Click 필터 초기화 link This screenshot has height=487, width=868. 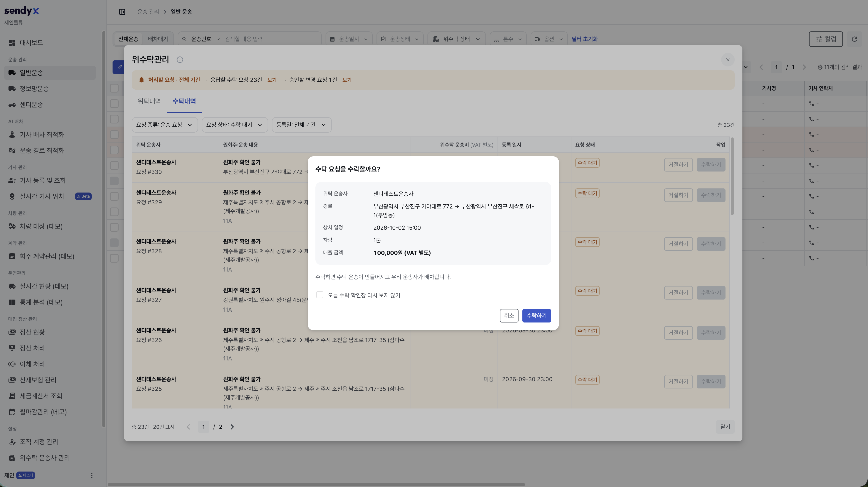coord(584,39)
